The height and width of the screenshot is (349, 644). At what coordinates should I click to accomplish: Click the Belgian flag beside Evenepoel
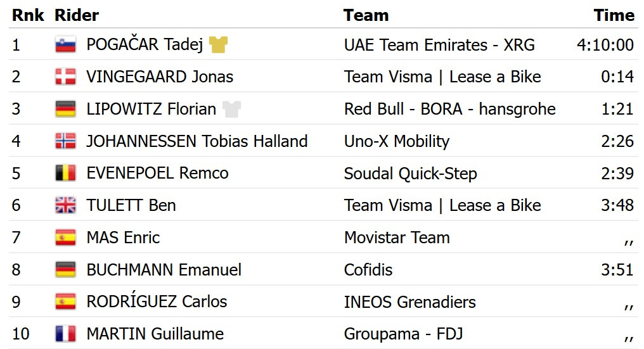(x=65, y=173)
